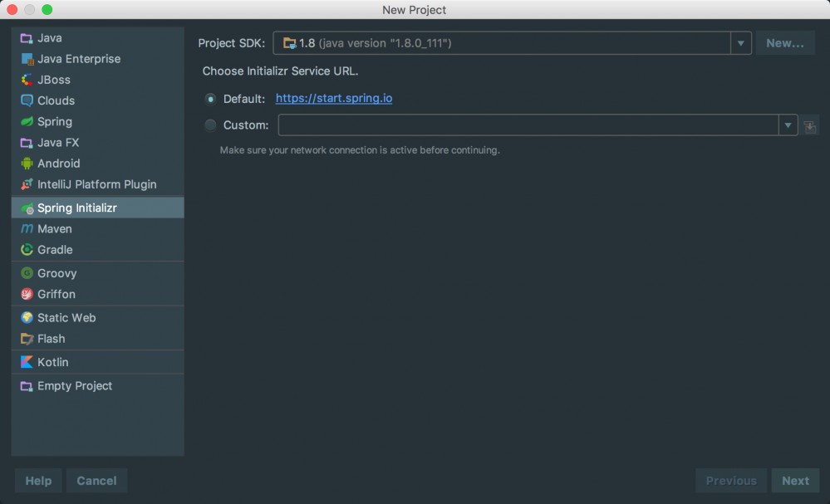Click the Help button
830x504 pixels.
tap(39, 481)
